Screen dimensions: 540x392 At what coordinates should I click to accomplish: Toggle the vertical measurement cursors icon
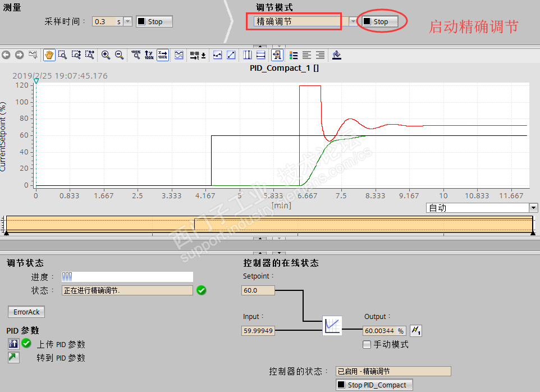click(248, 55)
